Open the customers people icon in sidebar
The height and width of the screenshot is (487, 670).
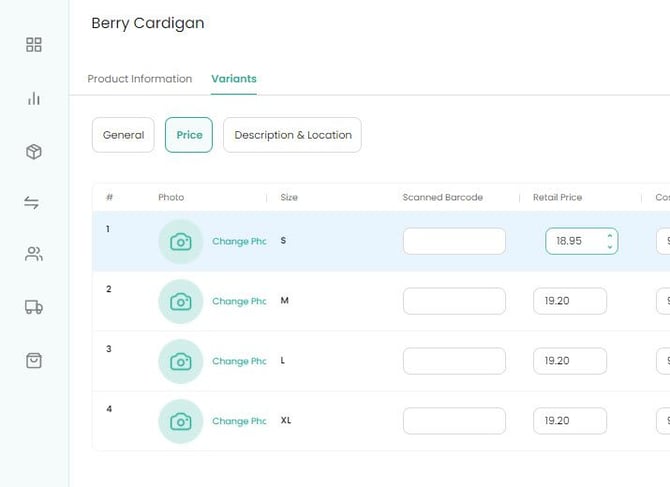pos(34,255)
